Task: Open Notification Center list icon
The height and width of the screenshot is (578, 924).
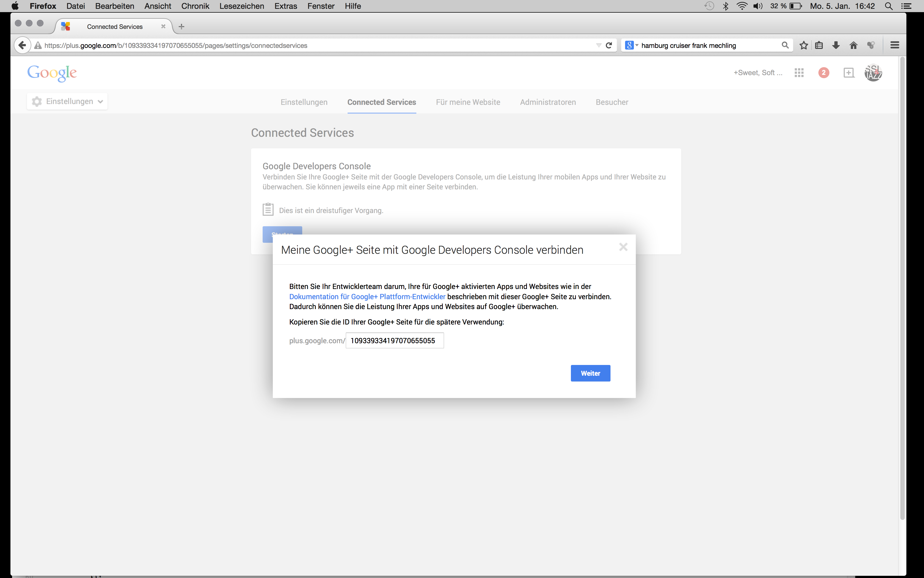Action: pos(906,6)
